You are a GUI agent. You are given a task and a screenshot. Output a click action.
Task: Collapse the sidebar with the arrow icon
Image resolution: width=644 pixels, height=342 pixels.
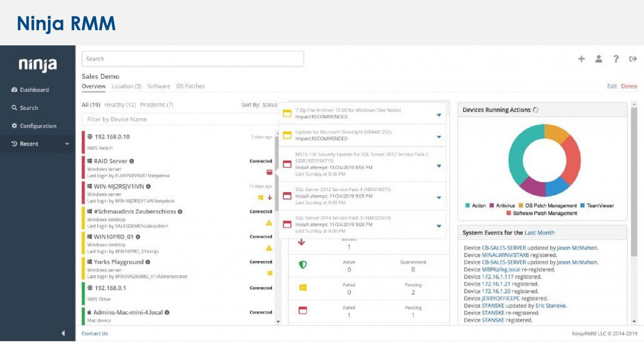(63, 333)
